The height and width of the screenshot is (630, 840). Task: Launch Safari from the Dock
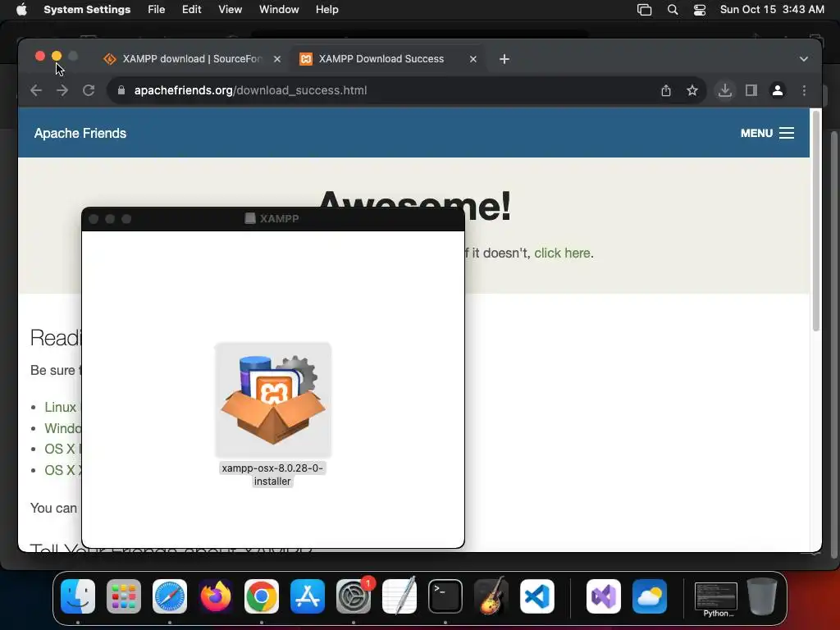coord(170,596)
